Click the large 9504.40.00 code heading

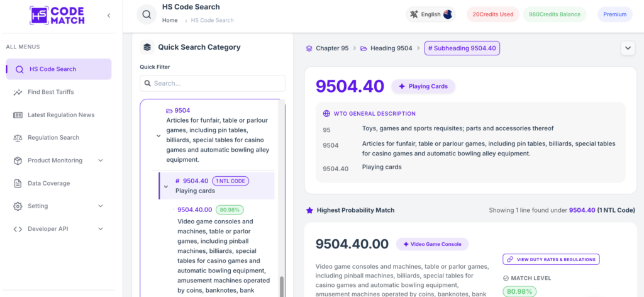coord(352,244)
